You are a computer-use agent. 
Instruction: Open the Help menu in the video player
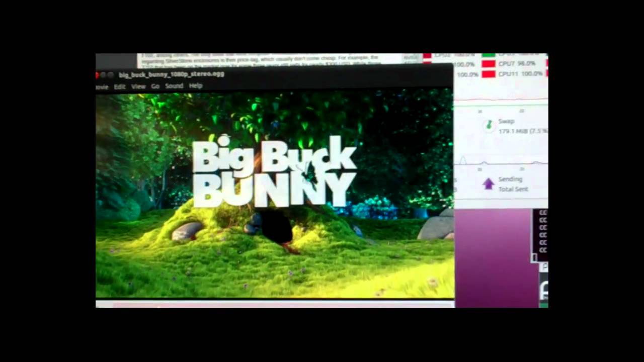point(196,86)
